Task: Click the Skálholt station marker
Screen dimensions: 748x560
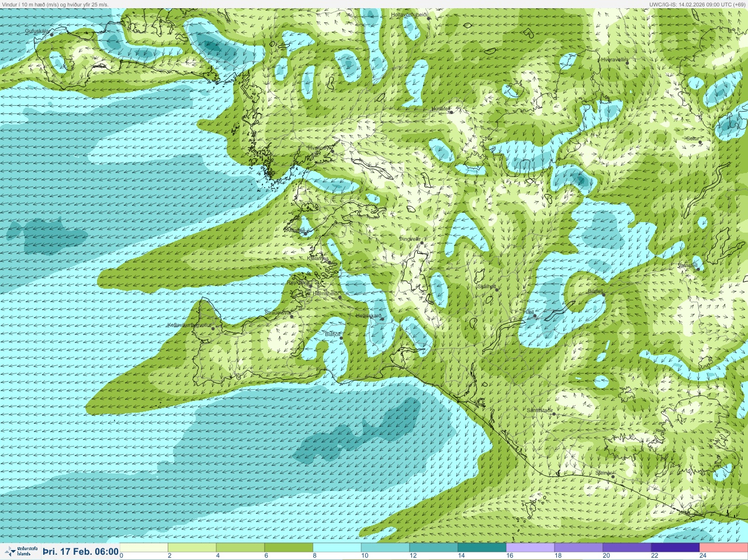Action: point(496,289)
